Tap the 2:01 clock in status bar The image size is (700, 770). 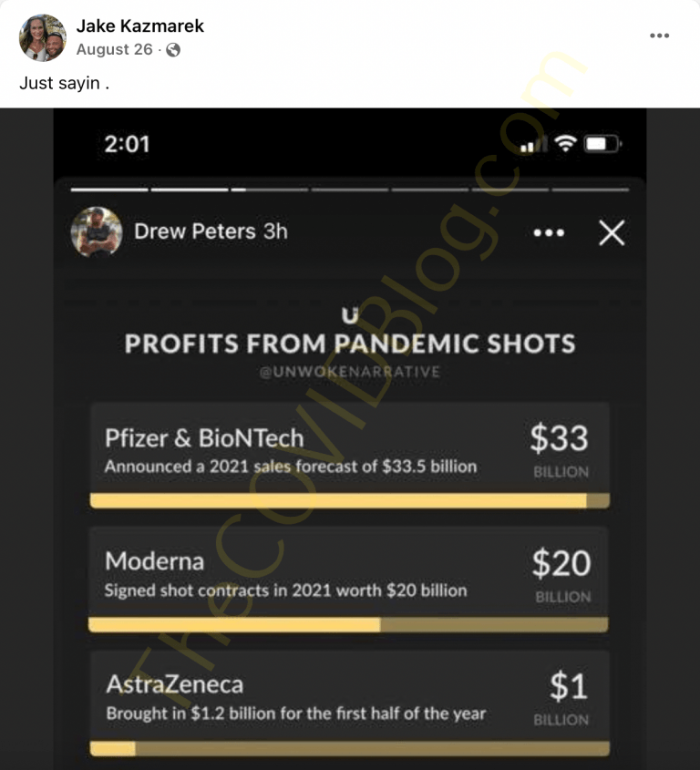(127, 144)
